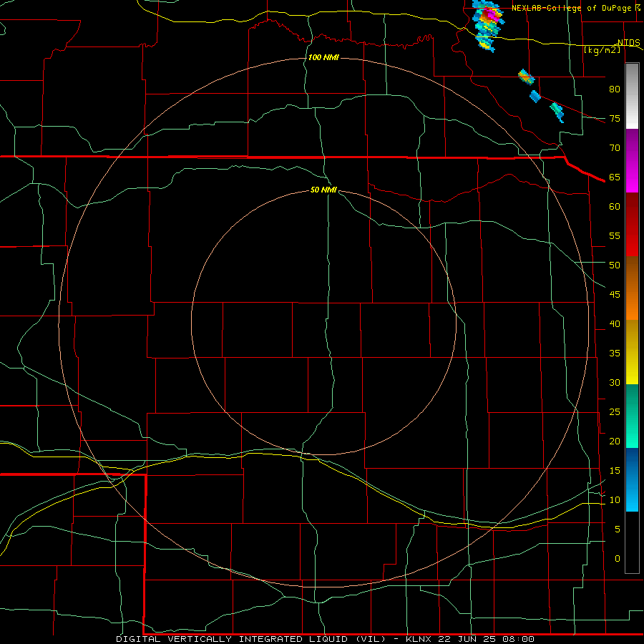The height and width of the screenshot is (644, 644).
Task: Click "DIGITAL VERTICALLY INTEGRATED LIQUID (VIL)" product title
Action: point(252,639)
